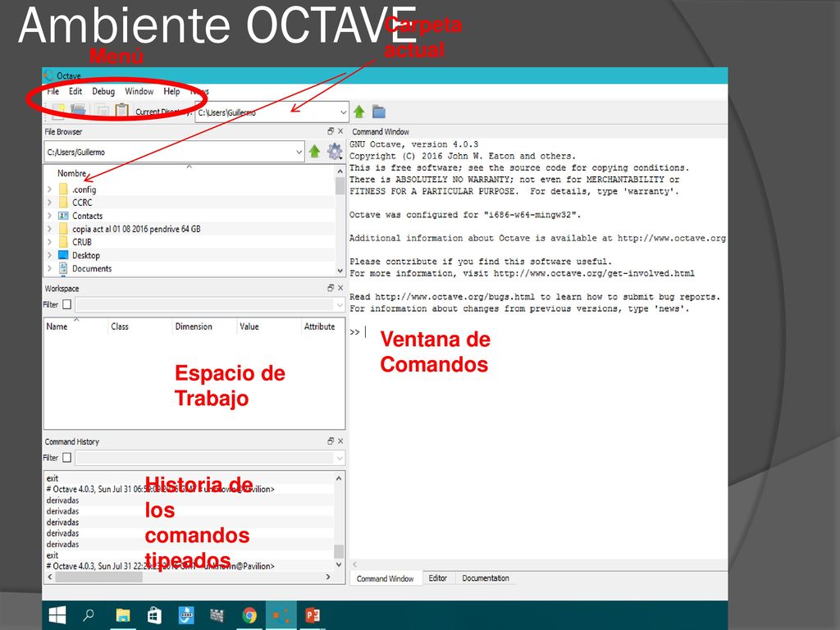Expand the copia act al 01 08 2016 folder

tap(49, 229)
